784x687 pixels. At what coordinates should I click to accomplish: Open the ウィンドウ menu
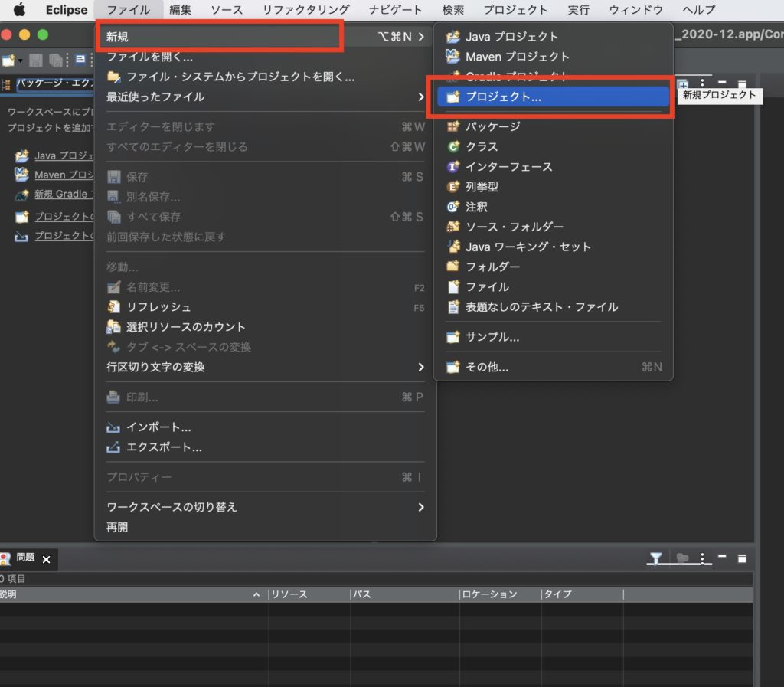[x=636, y=9]
